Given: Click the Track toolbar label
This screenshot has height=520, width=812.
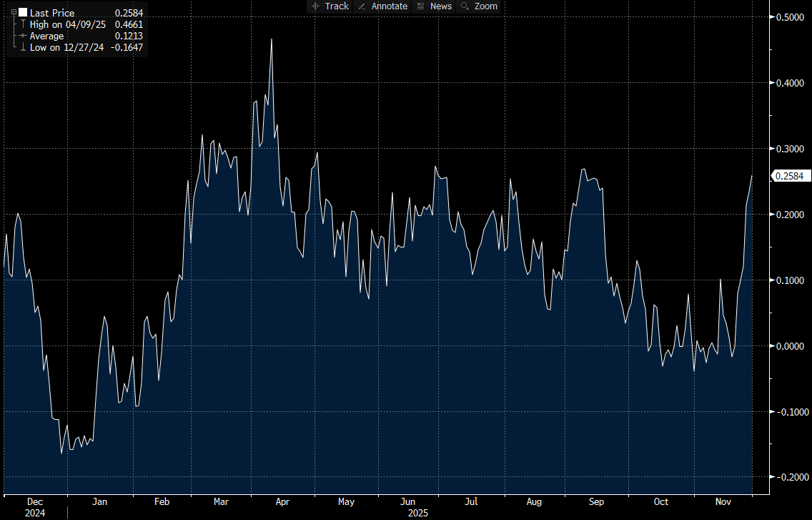Looking at the screenshot, I should pos(337,6).
